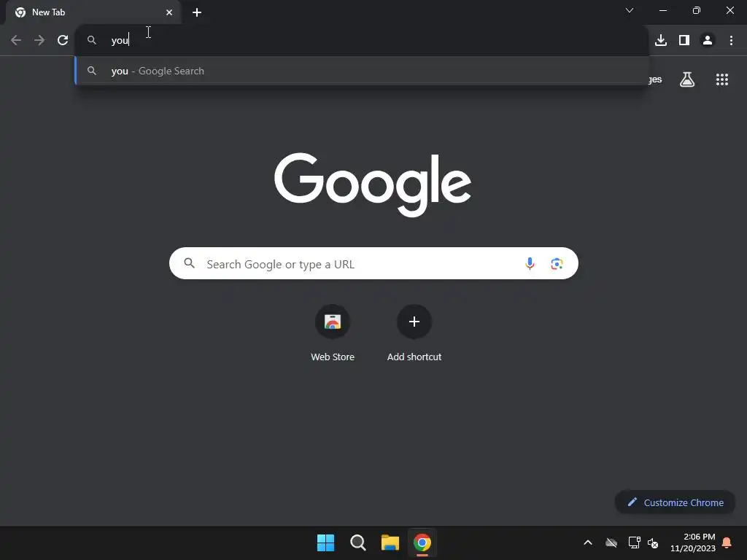Open the Web Store shortcut
The image size is (747, 560).
point(333,333)
